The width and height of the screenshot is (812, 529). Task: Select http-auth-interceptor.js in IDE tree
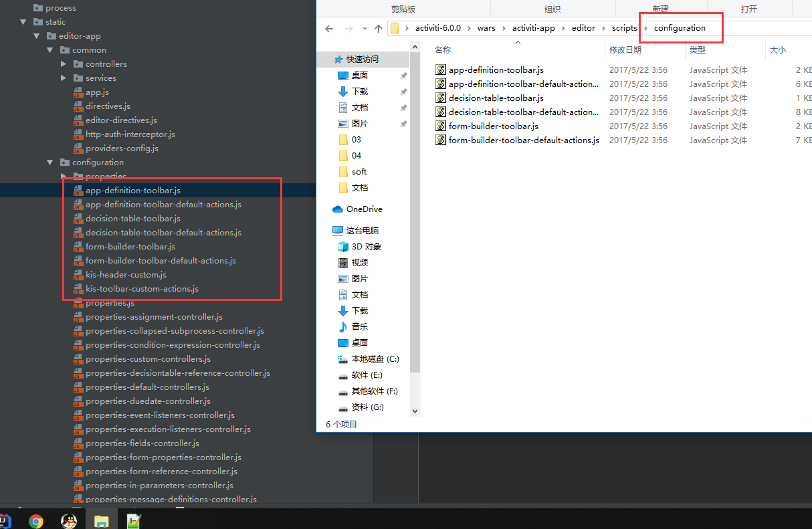click(130, 134)
